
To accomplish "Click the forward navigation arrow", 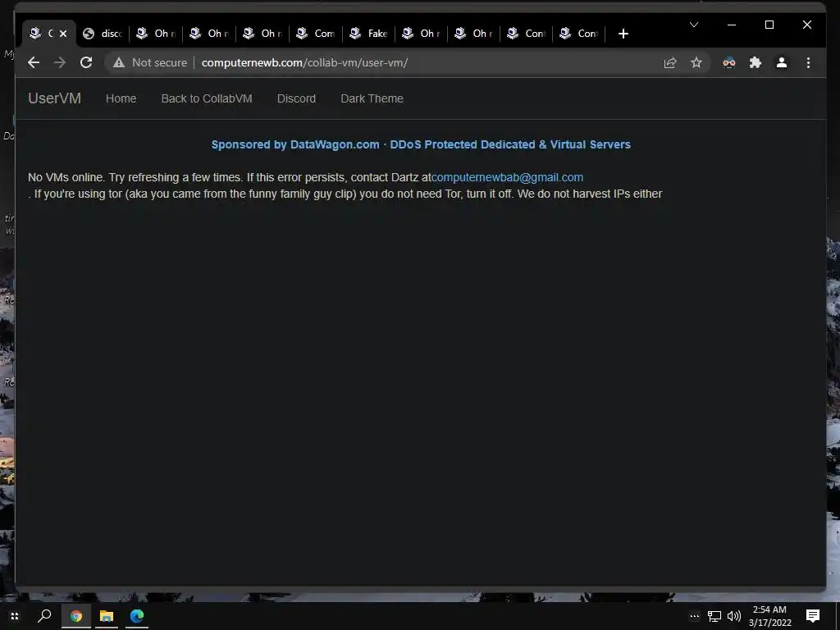I will tap(60, 62).
